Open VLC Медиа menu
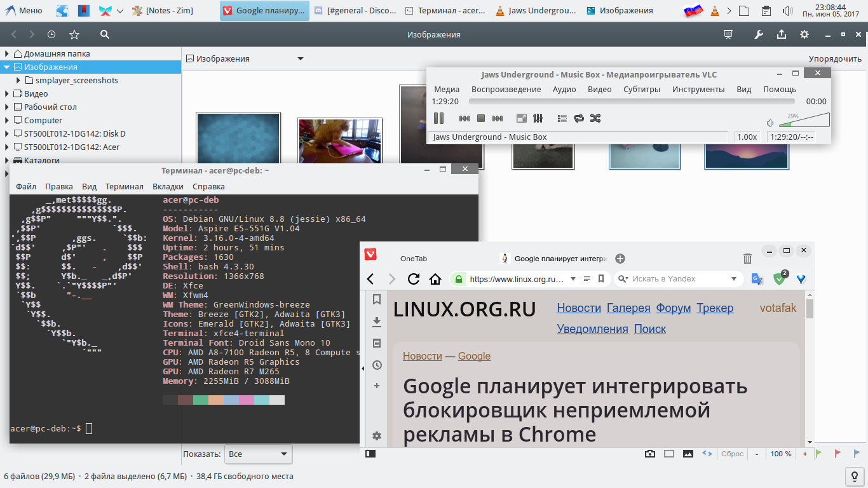Viewport: 868px width, 488px height. coord(447,89)
